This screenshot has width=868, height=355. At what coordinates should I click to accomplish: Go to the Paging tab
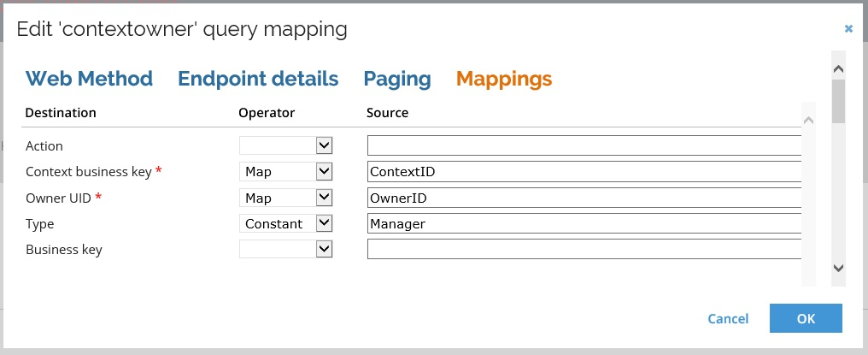397,79
